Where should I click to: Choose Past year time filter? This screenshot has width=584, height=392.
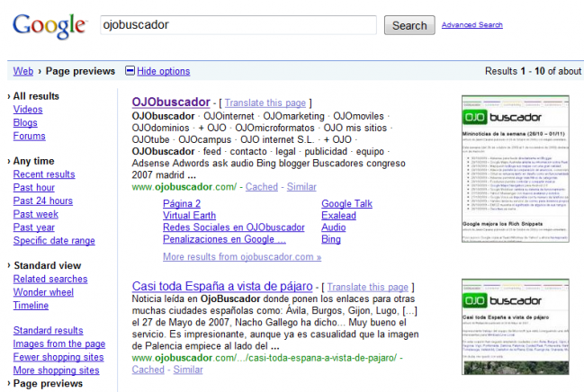[34, 227]
